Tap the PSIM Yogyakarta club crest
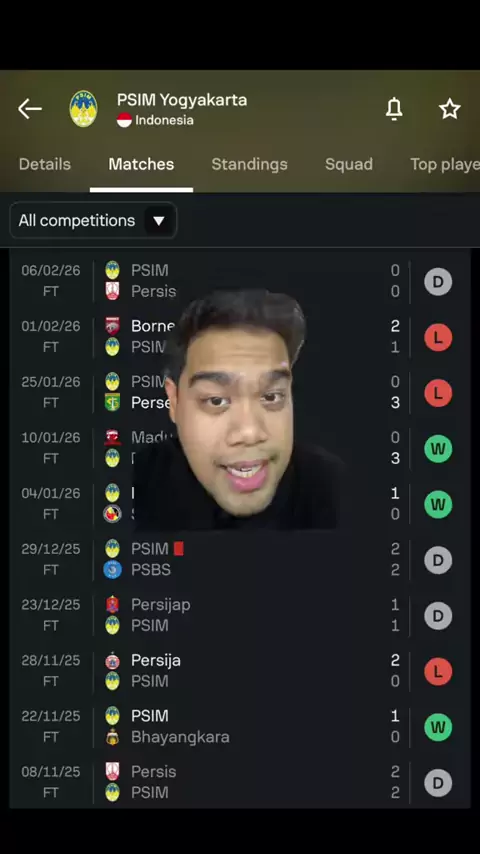 click(x=83, y=109)
